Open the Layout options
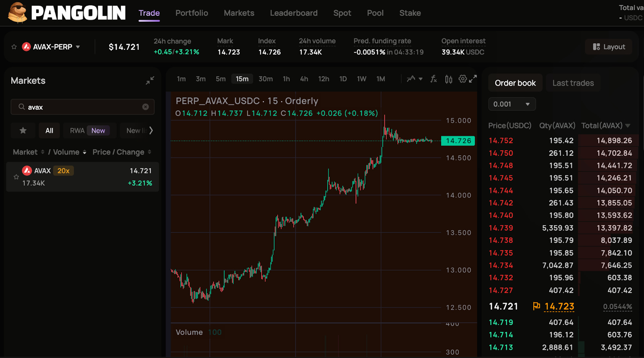 click(609, 47)
